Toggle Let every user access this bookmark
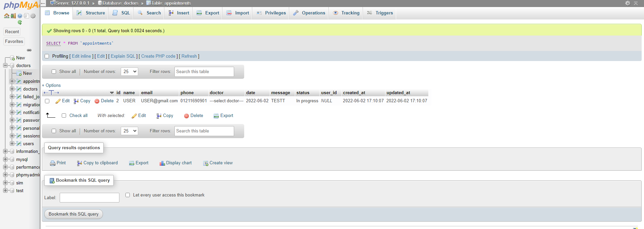This screenshot has height=229, width=644. pos(127,195)
